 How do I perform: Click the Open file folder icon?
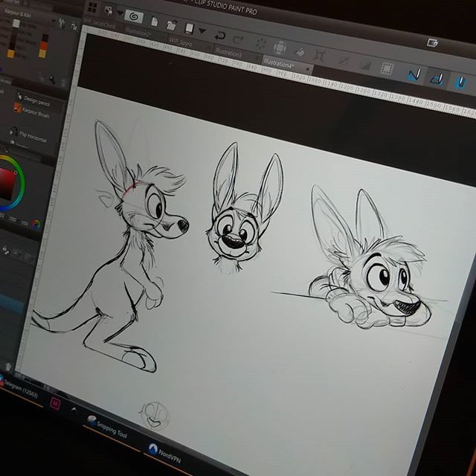point(171,25)
